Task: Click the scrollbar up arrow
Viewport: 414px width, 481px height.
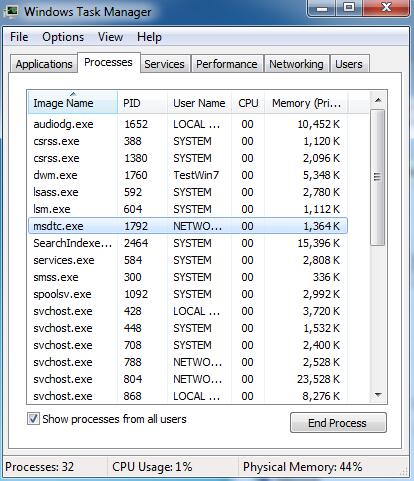Action: 378,100
